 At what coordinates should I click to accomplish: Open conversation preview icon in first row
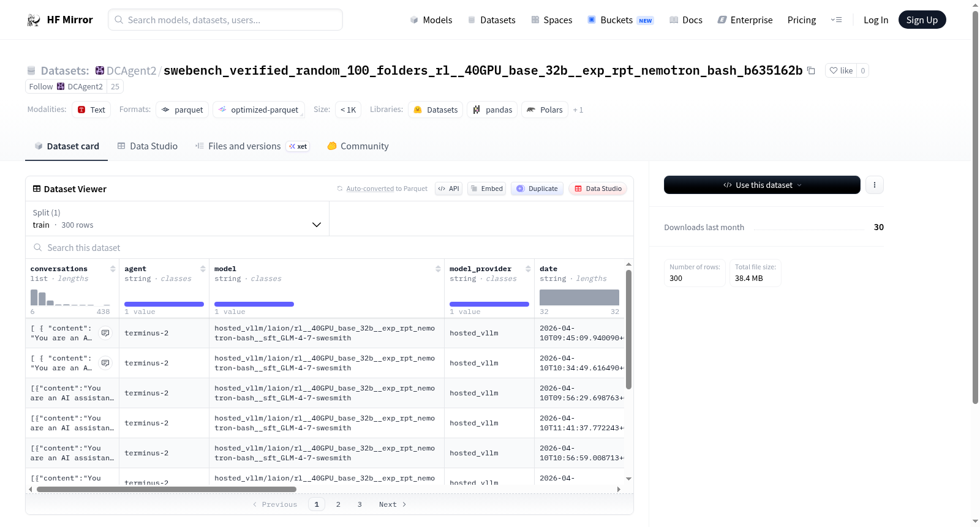105,333
